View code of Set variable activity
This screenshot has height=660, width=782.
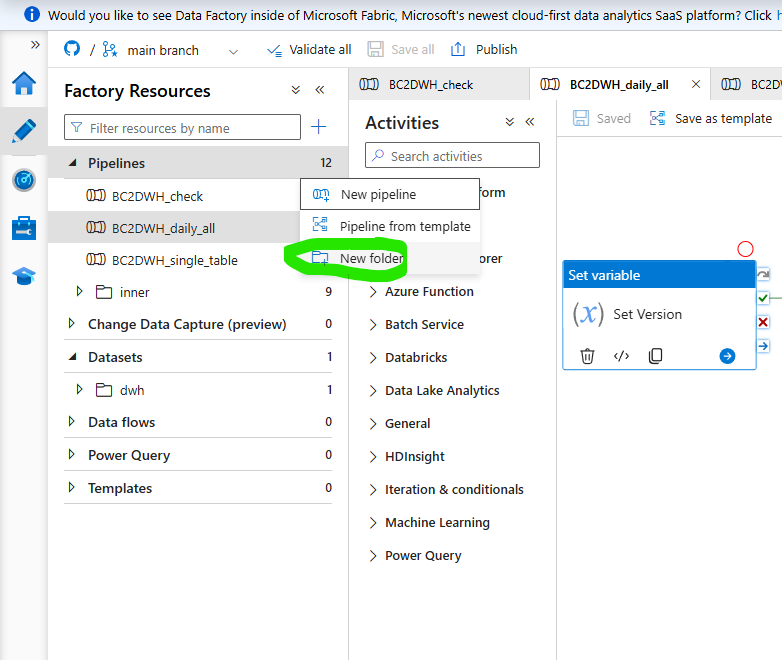[x=621, y=356]
